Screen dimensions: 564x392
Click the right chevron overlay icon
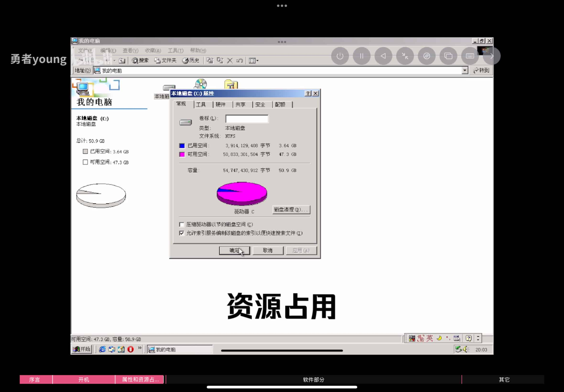[x=492, y=56]
